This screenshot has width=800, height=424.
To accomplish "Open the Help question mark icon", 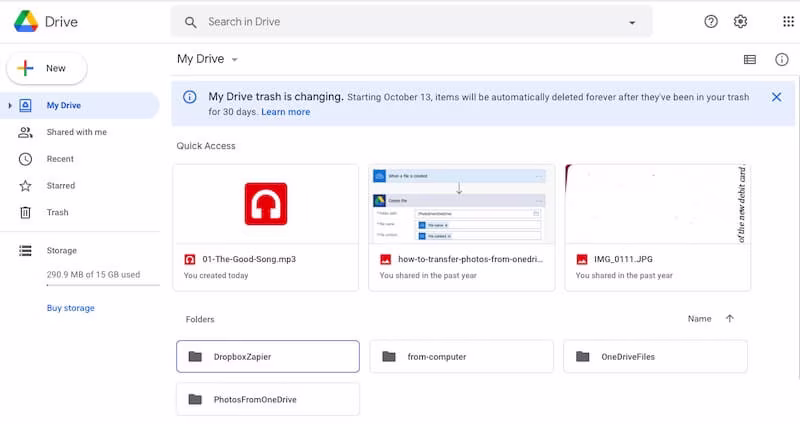I will (x=711, y=21).
